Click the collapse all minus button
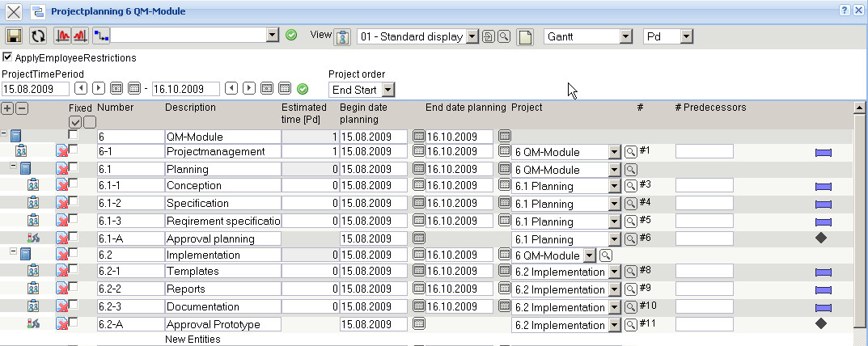Viewport: 868px width, 346px height. [x=22, y=108]
